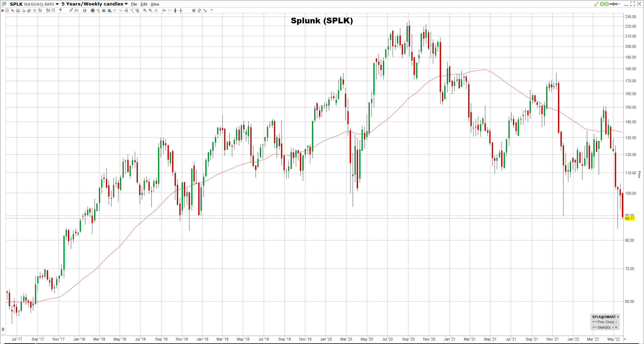Toggle the pushpin pin-window icon
Image resolution: width=644 pixels, height=344 pixels.
coord(613,4)
